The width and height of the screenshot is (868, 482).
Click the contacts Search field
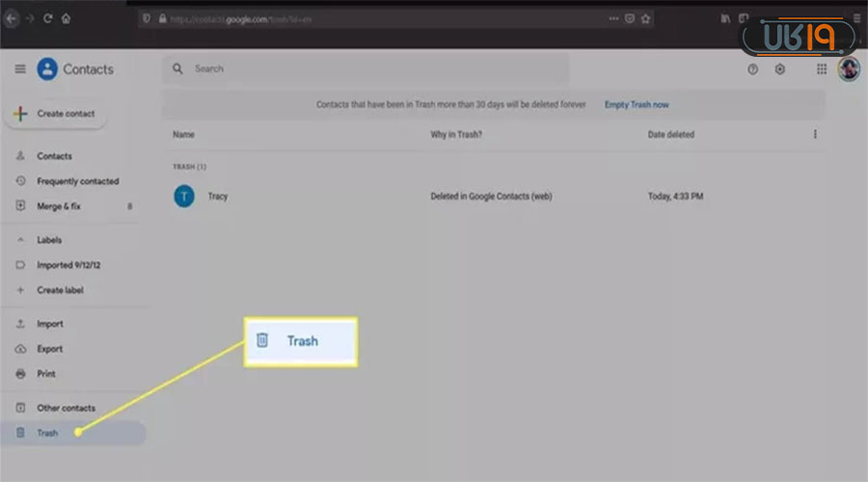[x=366, y=69]
